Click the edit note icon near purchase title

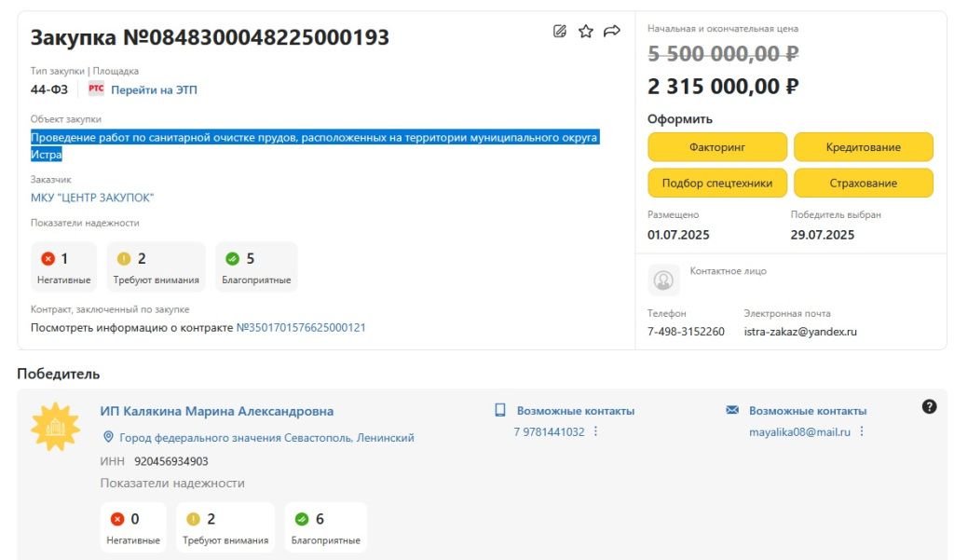(559, 32)
